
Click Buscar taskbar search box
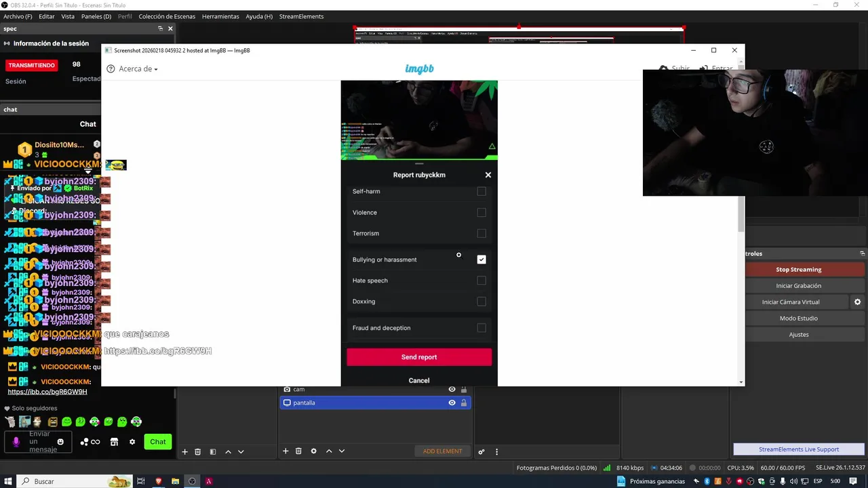coord(76,481)
